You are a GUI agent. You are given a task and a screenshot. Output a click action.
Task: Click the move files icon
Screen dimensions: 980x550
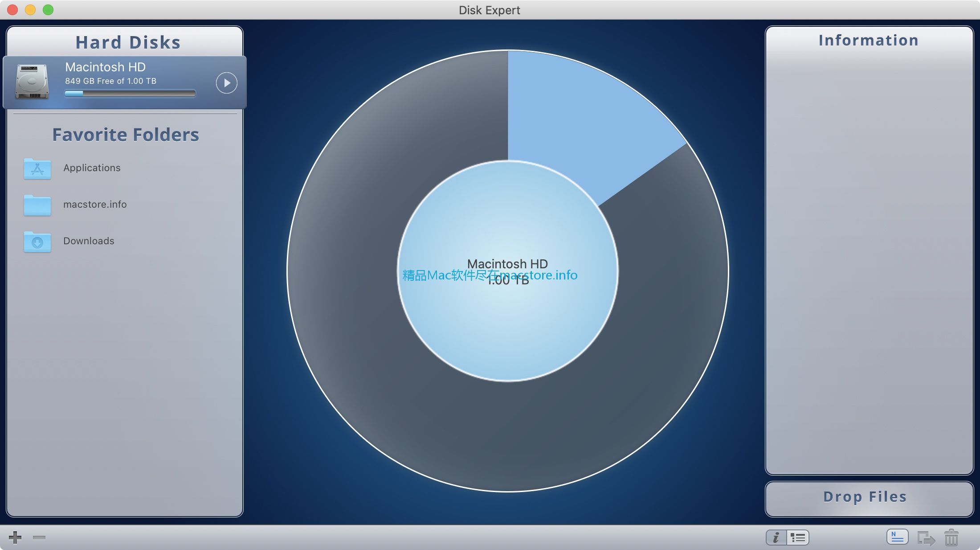coord(926,538)
